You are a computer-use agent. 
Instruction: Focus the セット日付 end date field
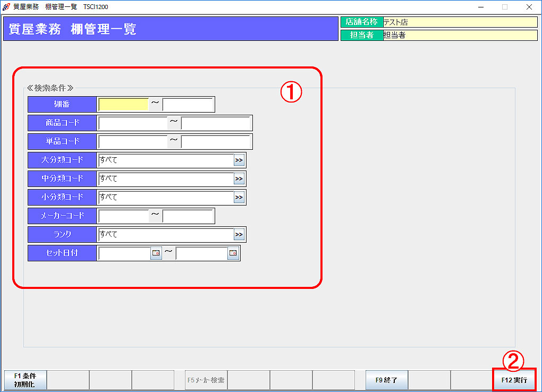(201, 253)
